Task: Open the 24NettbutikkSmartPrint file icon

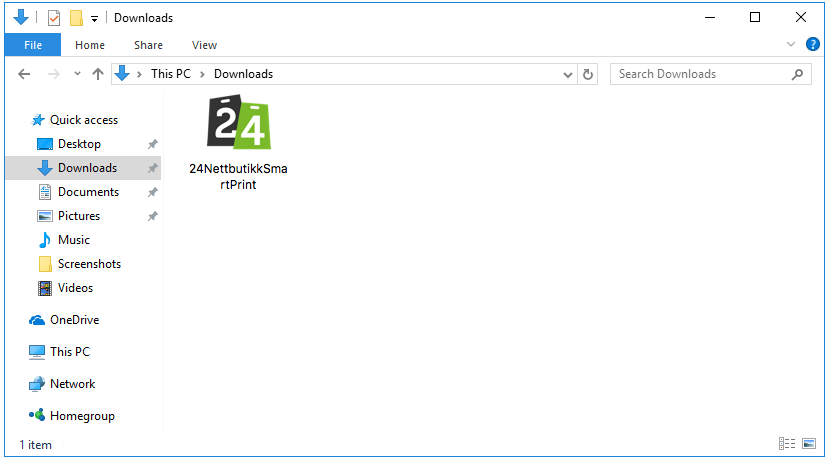Action: pyautogui.click(x=239, y=123)
